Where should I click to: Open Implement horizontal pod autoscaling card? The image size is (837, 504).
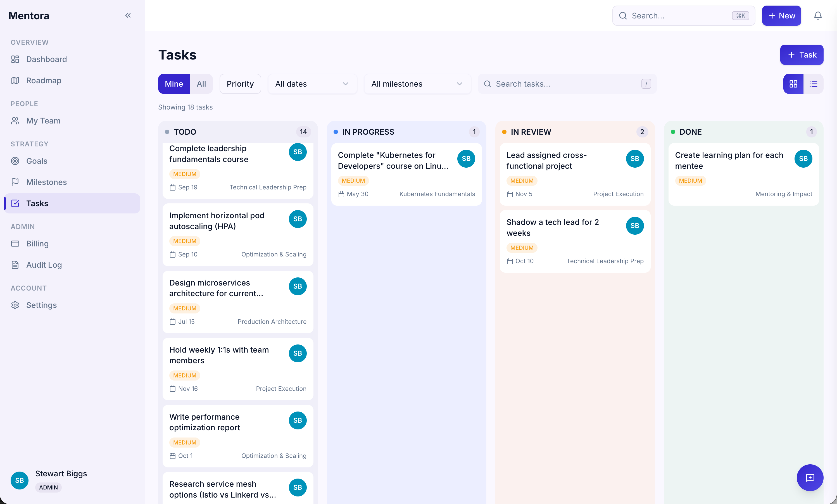coord(238,235)
